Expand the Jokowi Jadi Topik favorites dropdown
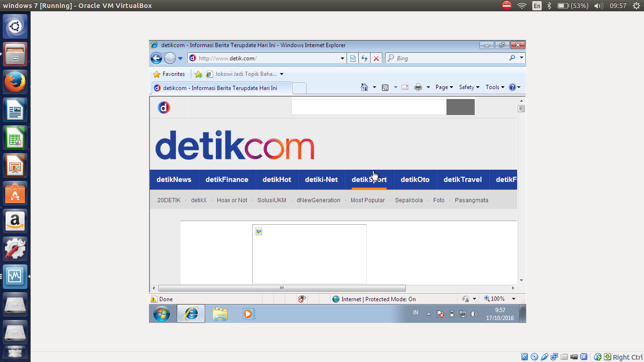The height and width of the screenshot is (362, 644). coord(281,74)
